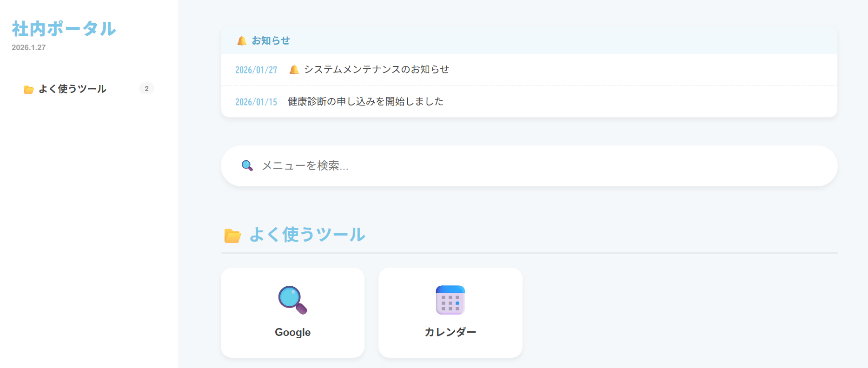Viewport: 868px width, 368px height.
Task: Open the 健康診断の申し込みを開始しました notice
Action: pyautogui.click(x=365, y=102)
